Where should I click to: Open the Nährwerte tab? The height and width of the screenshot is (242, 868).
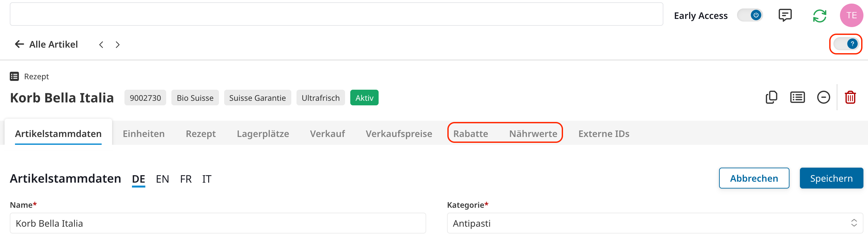(533, 134)
